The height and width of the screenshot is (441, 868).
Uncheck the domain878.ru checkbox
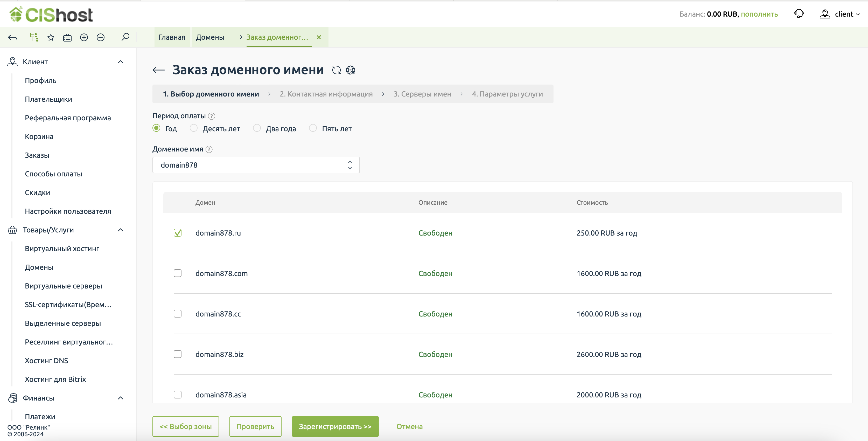pos(178,233)
